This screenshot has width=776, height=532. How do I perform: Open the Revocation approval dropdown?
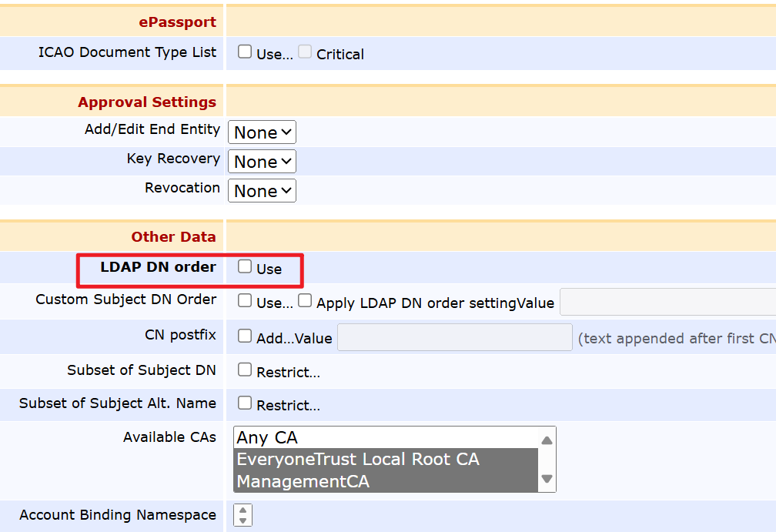click(x=262, y=191)
